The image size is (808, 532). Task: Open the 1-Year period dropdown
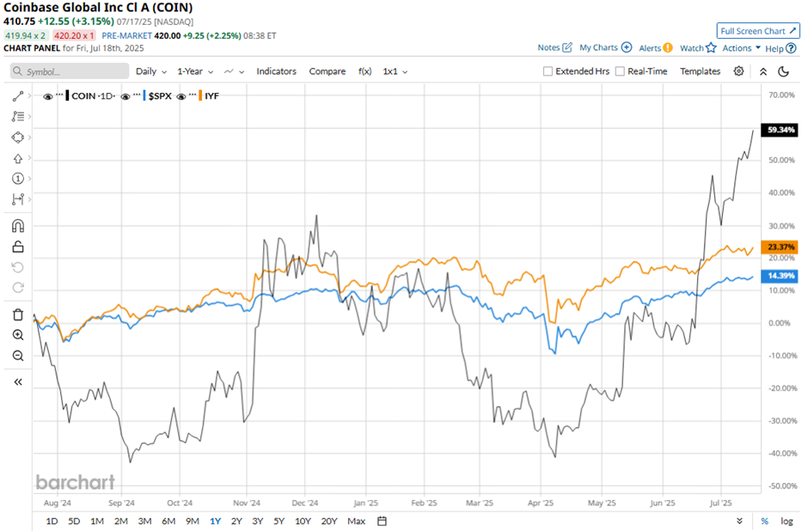[x=195, y=71]
